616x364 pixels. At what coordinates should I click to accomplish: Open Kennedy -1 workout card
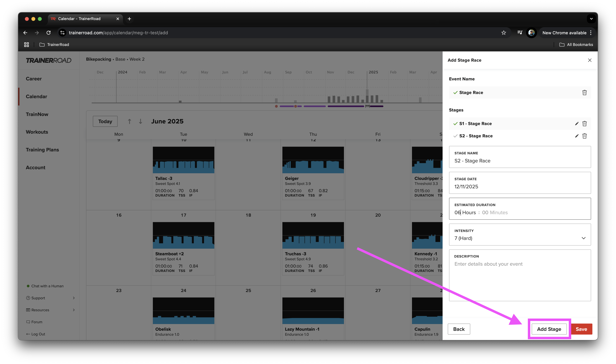coord(427,248)
